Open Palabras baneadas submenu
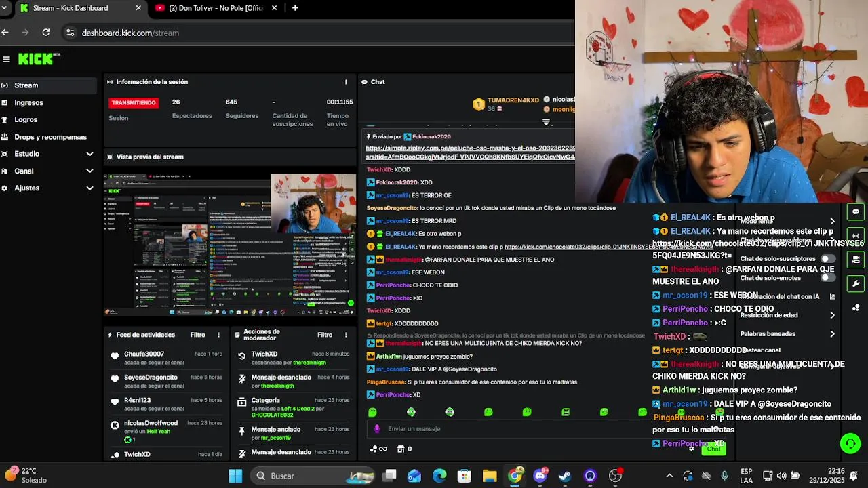 point(788,333)
